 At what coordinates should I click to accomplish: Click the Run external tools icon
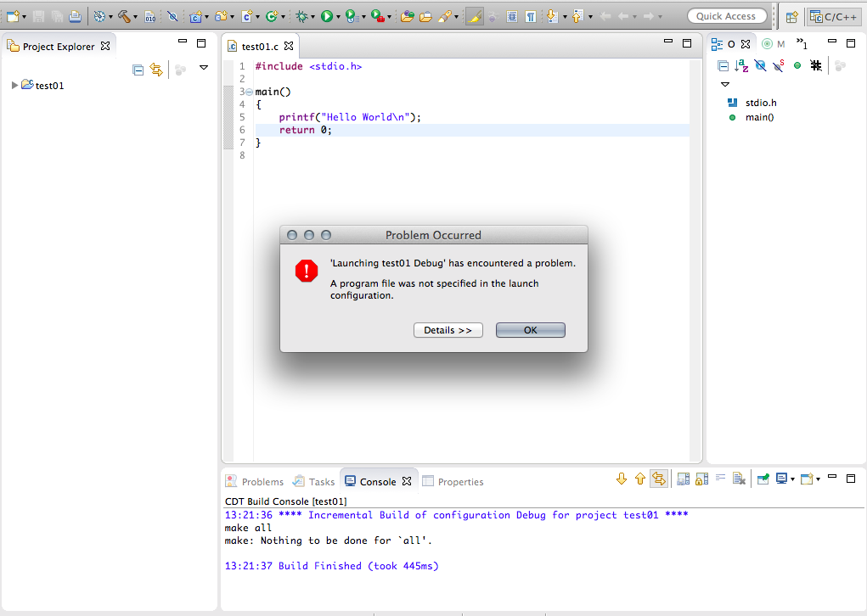377,17
